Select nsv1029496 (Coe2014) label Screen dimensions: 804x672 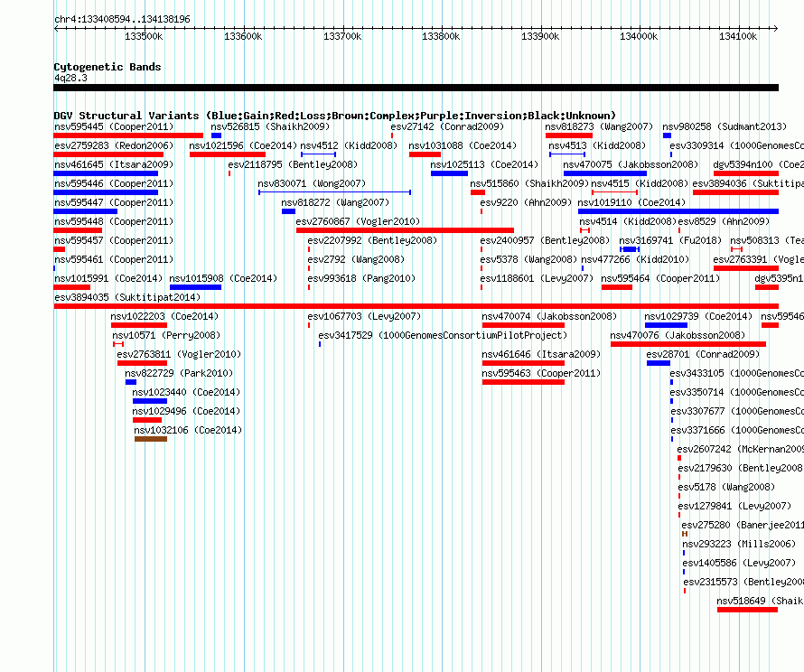pyautogui.click(x=186, y=411)
